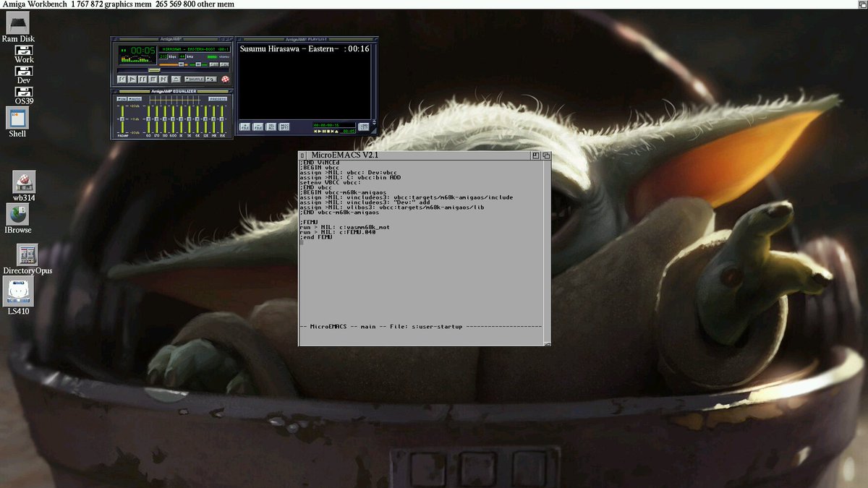Open the Dev drive icon
The width and height of the screenshot is (868, 488).
click(24, 71)
